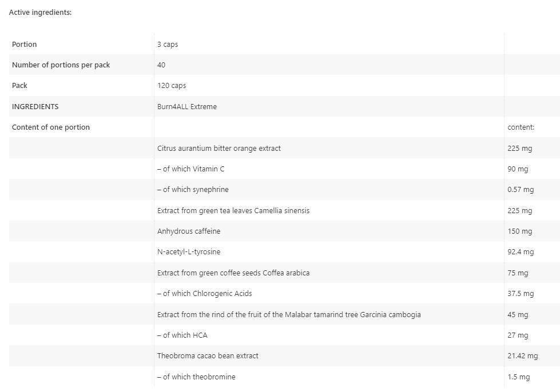Select the '3 caps' portion value
Screen dimensions: 560x392
pyautogui.click(x=168, y=45)
